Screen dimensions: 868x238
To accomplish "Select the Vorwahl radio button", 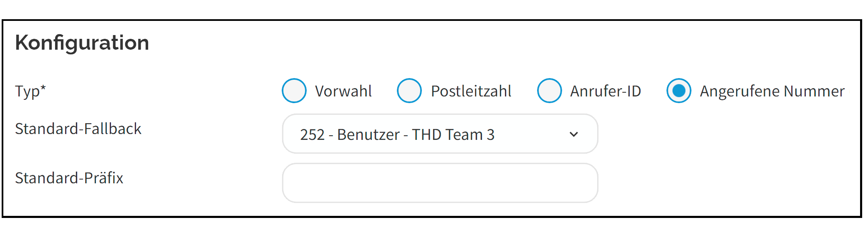I will (294, 91).
